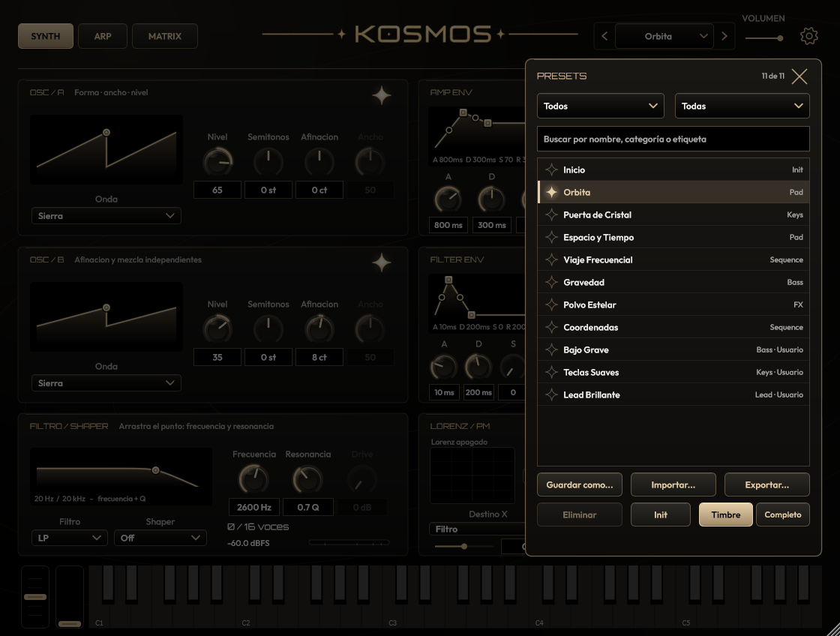Close the Presets panel with X

click(799, 76)
